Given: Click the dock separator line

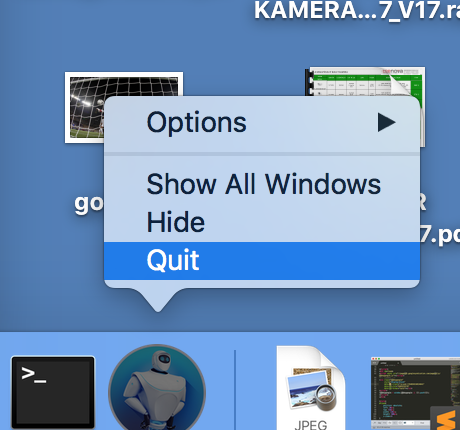Looking at the screenshot, I should click(x=235, y=390).
